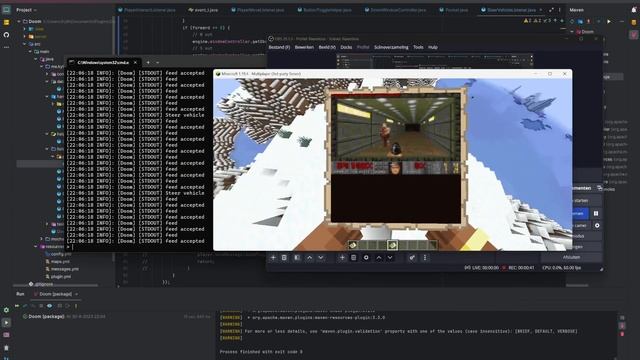Expand the Doom node in Maven panel

point(572,31)
